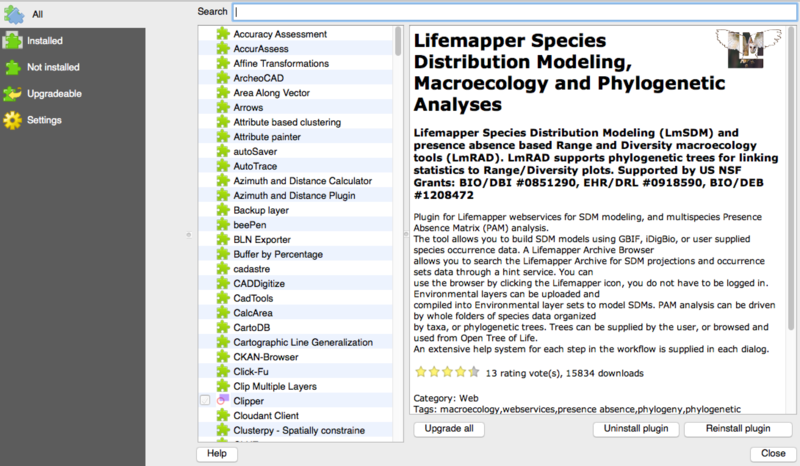
Task: Click the All plugins blue puzzle icon
Action: pos(14,15)
